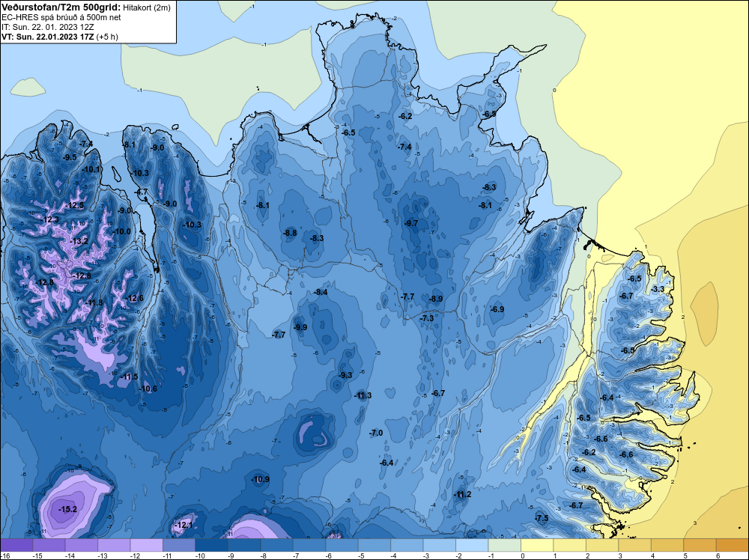Click the -11.5 temperature label
The width and height of the screenshot is (749, 560).
tap(129, 377)
